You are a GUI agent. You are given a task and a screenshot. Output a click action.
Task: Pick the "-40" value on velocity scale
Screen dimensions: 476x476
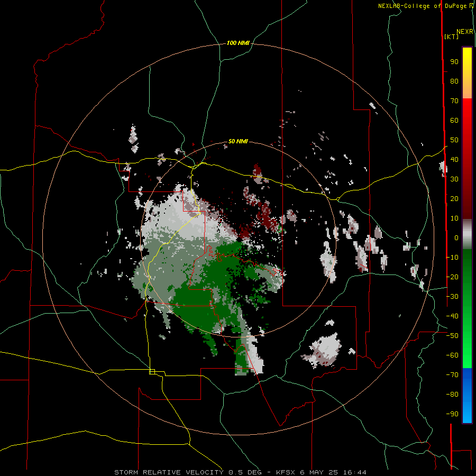tap(452, 316)
